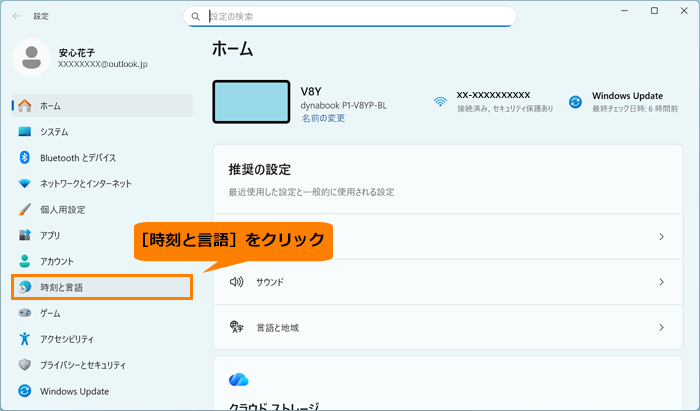This screenshot has width=700, height=411.
Task: Click the Apps icon beside アプリ
Action: pos(25,235)
